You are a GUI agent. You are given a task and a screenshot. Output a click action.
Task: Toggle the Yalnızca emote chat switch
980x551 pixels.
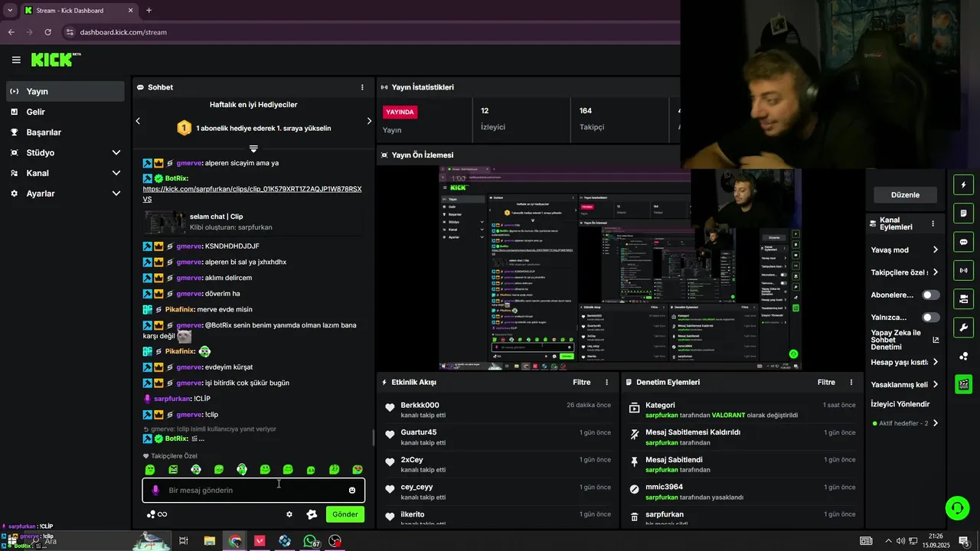(931, 318)
